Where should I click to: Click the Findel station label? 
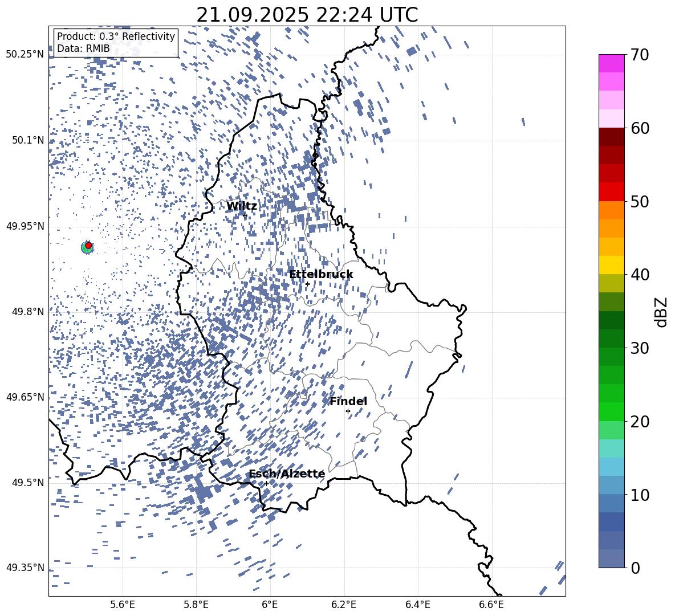pos(348,401)
